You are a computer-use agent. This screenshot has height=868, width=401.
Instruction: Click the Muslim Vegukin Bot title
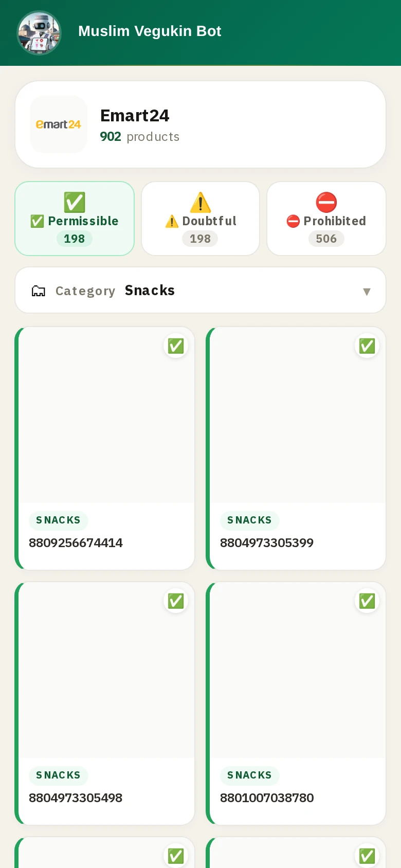(150, 31)
